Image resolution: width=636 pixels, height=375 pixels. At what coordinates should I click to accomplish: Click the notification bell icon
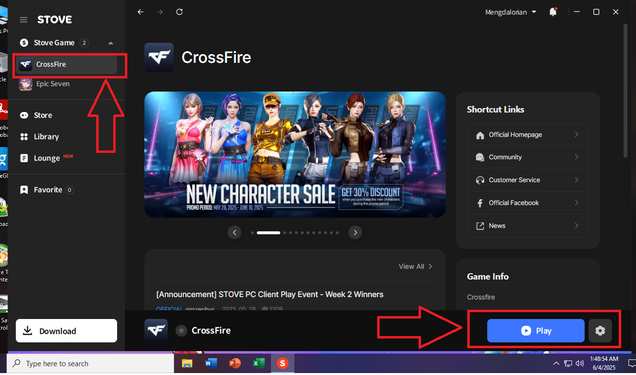coord(553,12)
